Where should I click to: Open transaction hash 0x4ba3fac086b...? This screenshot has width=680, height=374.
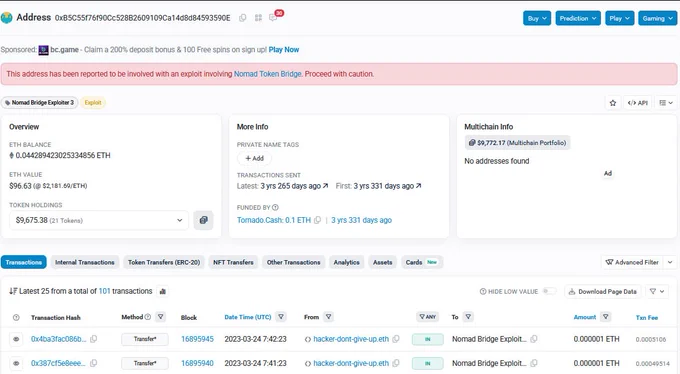(x=58, y=339)
